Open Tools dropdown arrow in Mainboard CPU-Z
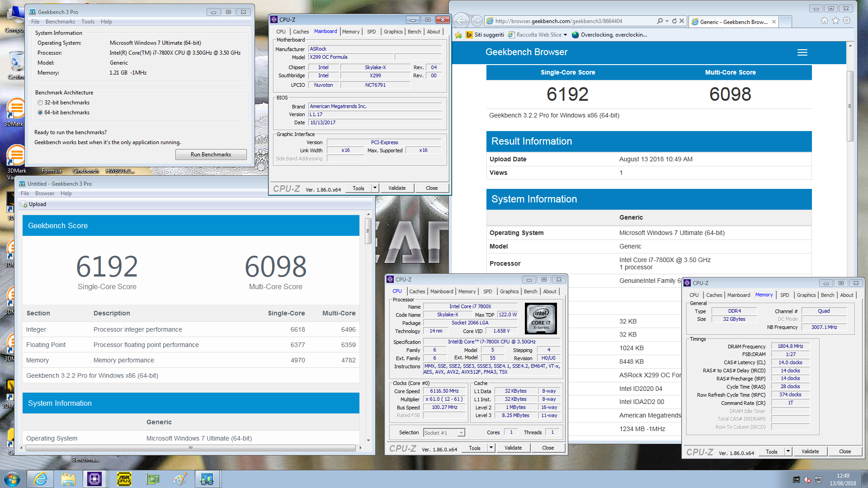868x488 pixels. point(375,188)
